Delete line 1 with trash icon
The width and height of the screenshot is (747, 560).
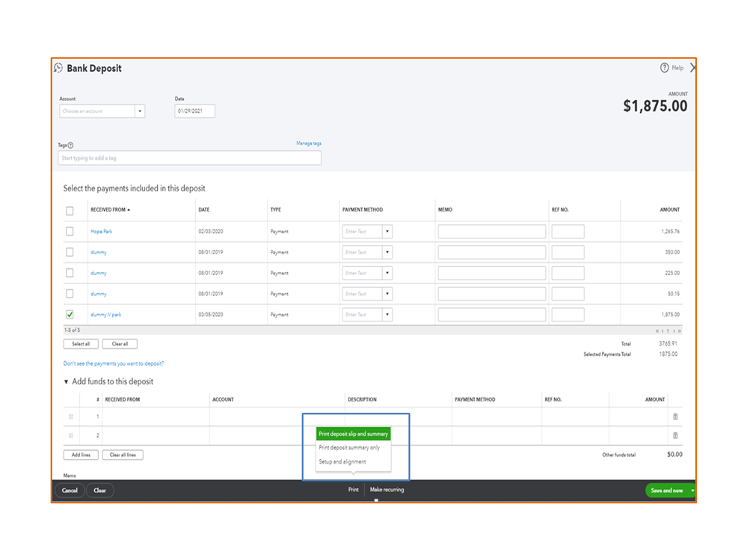tap(675, 416)
